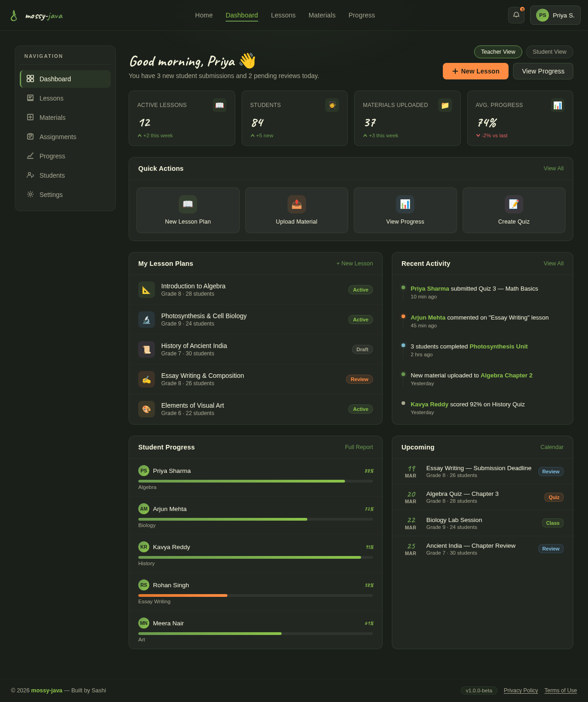Open Assignments via its sidebar icon
The image size is (588, 702).
tap(30, 136)
